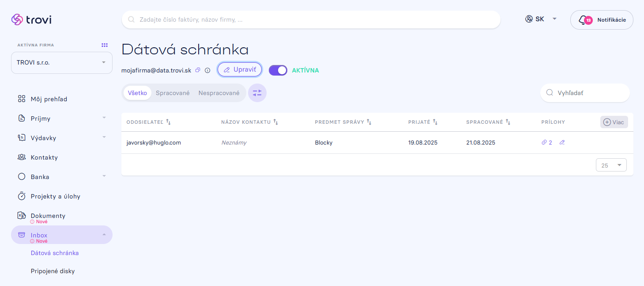Click the invoice search field at the top
Viewport: 644px width, 286px height.
click(311, 19)
